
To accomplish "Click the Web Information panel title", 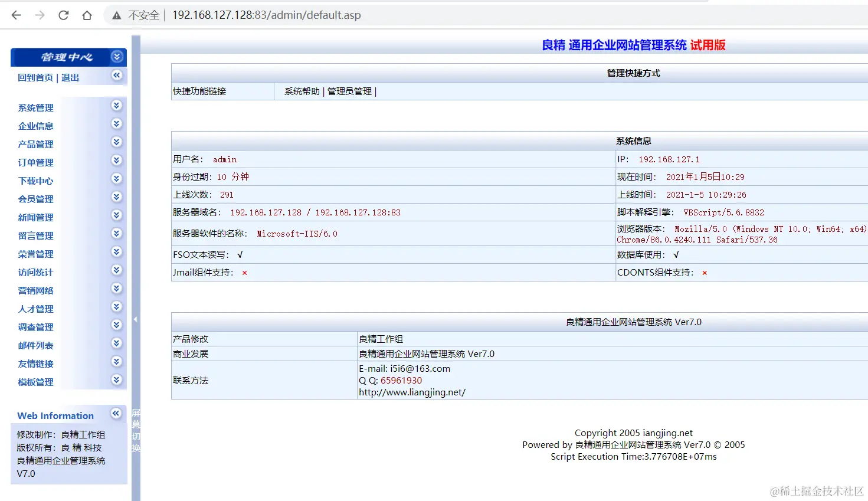I will pyautogui.click(x=55, y=416).
